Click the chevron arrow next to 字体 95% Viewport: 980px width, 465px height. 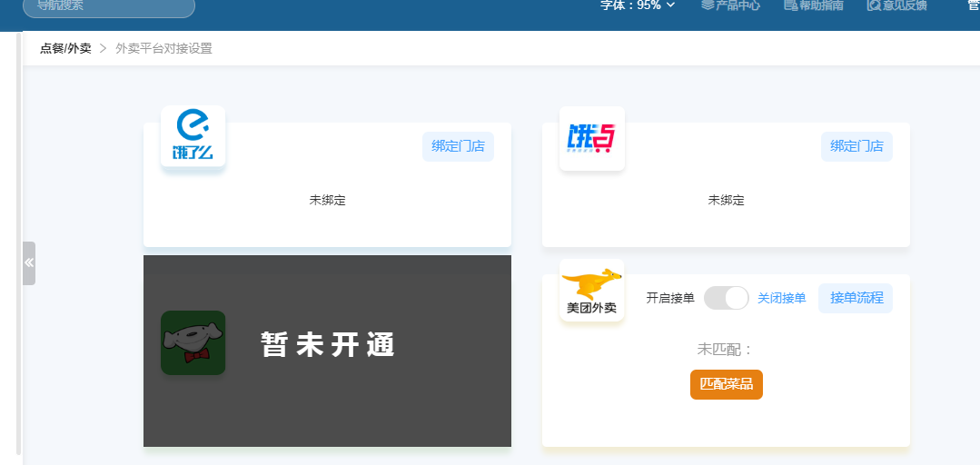[670, 5]
